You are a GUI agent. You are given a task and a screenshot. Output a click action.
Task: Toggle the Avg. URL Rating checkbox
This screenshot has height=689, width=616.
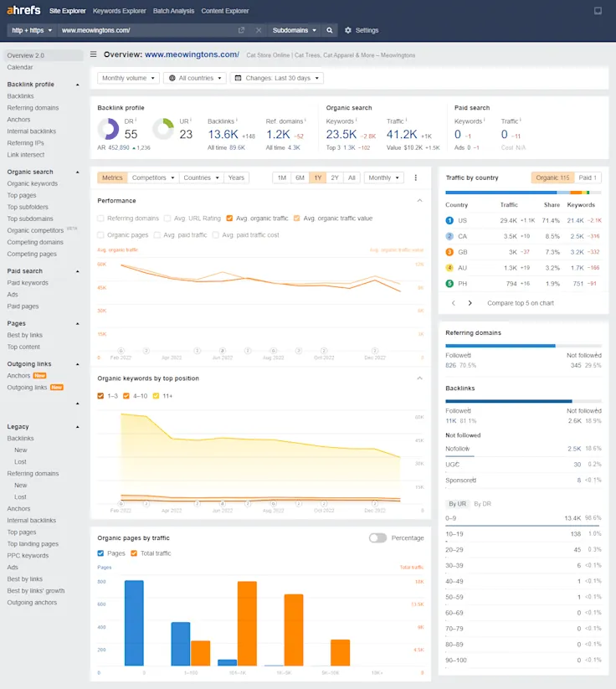[x=167, y=219]
